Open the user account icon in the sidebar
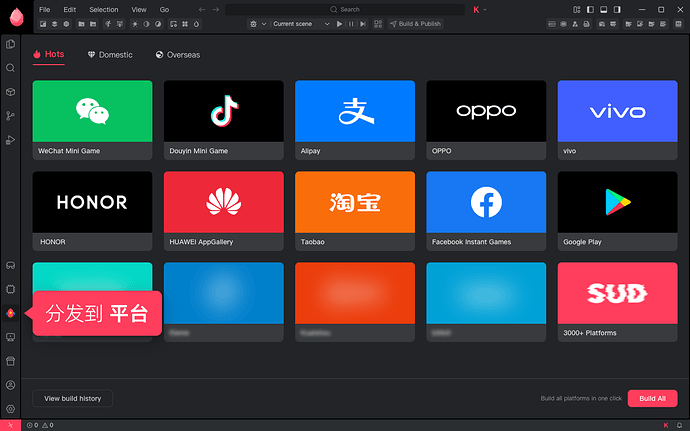 tap(11, 385)
